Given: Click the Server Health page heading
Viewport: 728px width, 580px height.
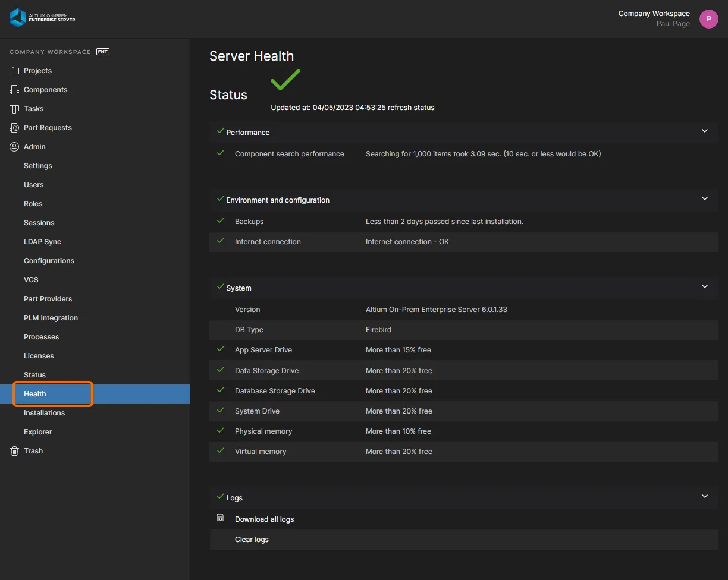Looking at the screenshot, I should click(x=252, y=56).
